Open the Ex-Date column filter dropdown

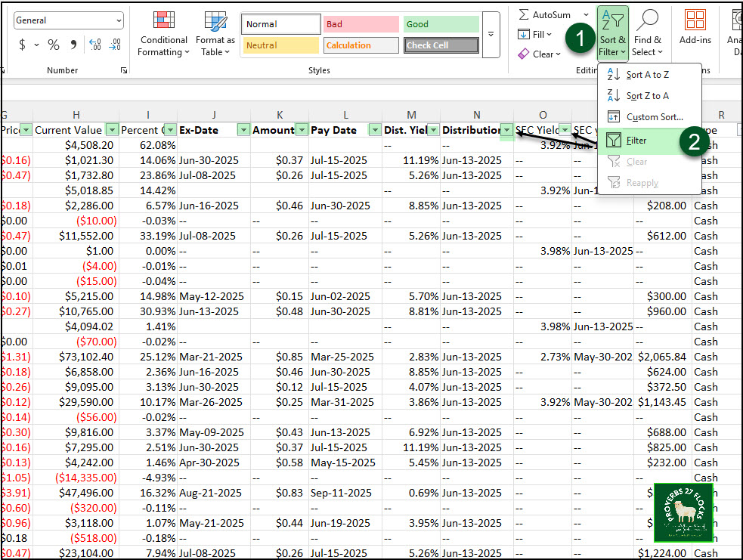(243, 130)
